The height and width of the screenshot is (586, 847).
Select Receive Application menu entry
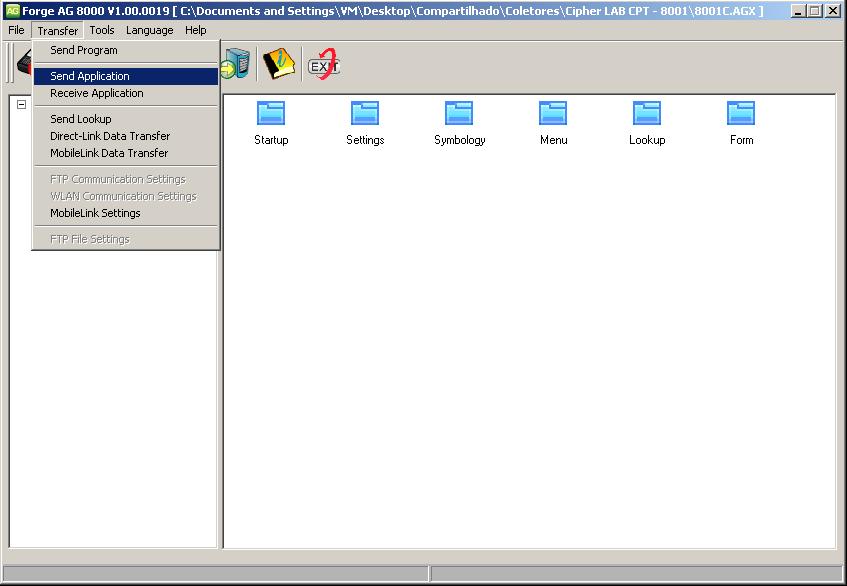pos(126,93)
